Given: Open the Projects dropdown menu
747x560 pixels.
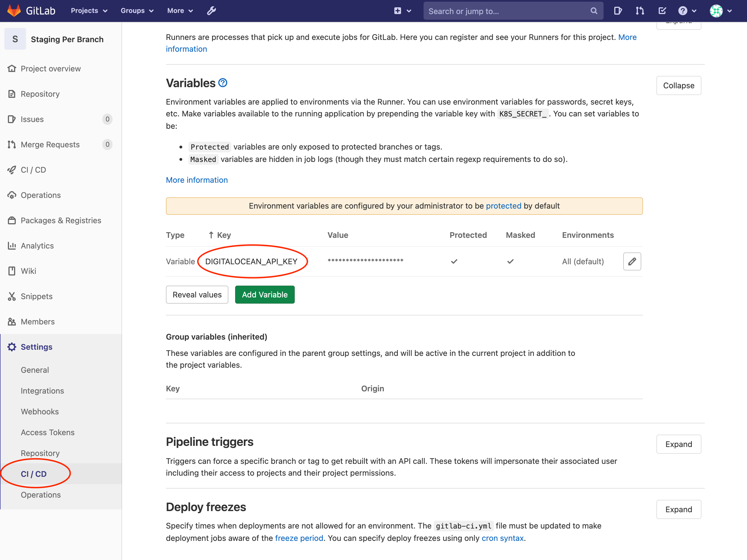Looking at the screenshot, I should tap(89, 11).
